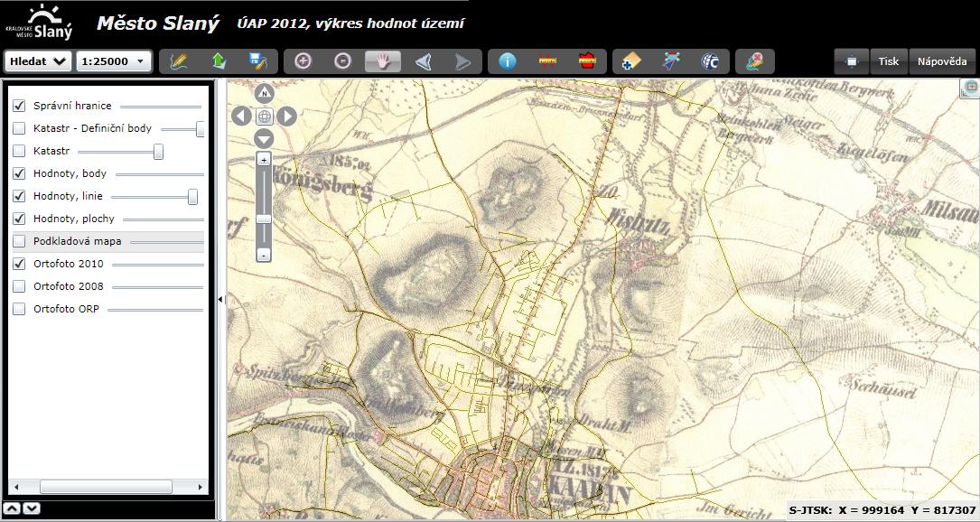Image resolution: width=980 pixels, height=522 pixels.
Task: Click the blue star-shaped selection tool
Action: [671, 61]
